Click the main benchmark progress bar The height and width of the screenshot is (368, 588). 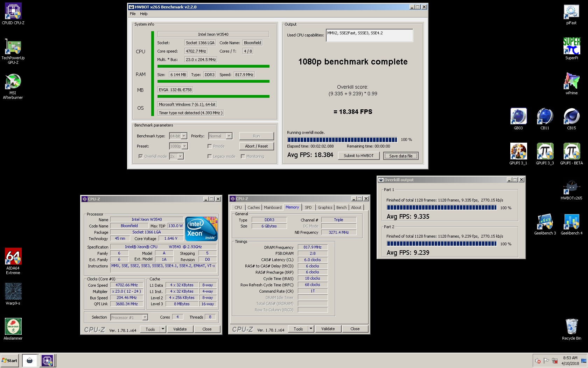point(342,139)
